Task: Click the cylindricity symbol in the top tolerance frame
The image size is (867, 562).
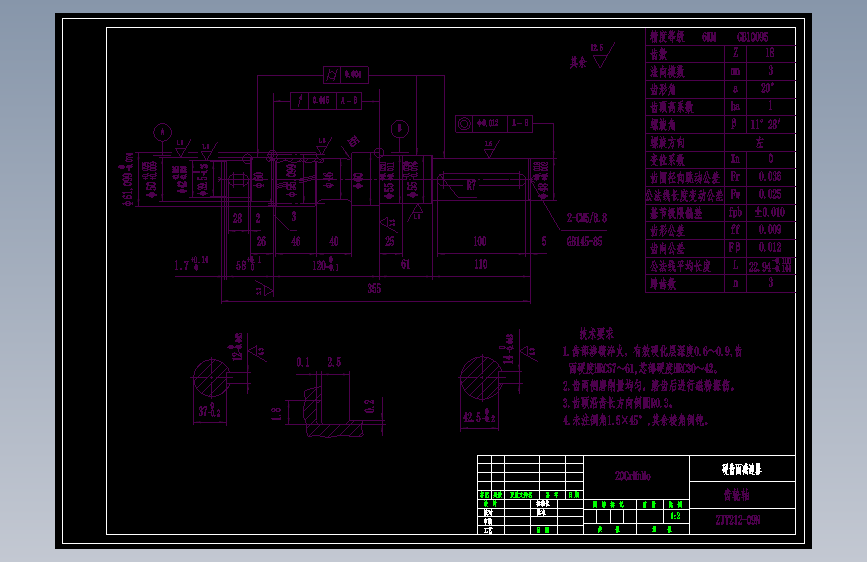Action: click(332, 74)
